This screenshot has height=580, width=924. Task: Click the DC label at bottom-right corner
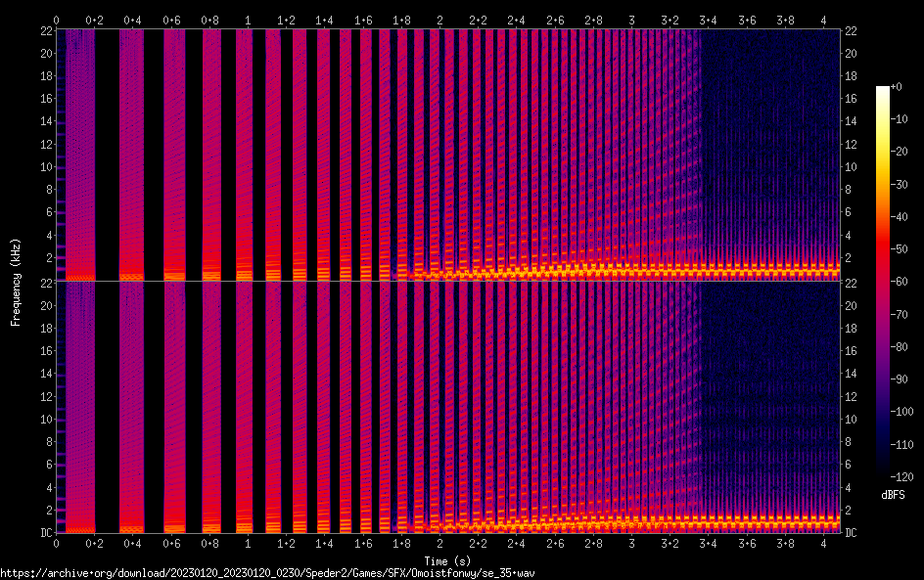click(851, 533)
